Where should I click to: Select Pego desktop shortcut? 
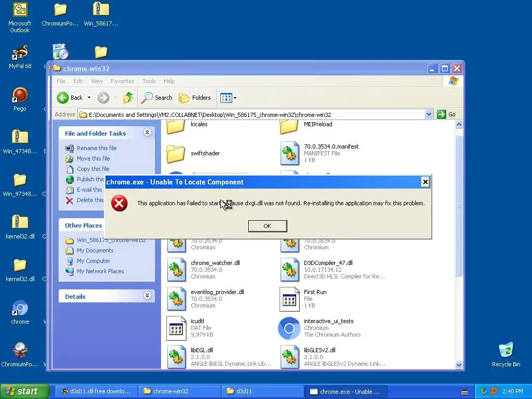tap(20, 99)
